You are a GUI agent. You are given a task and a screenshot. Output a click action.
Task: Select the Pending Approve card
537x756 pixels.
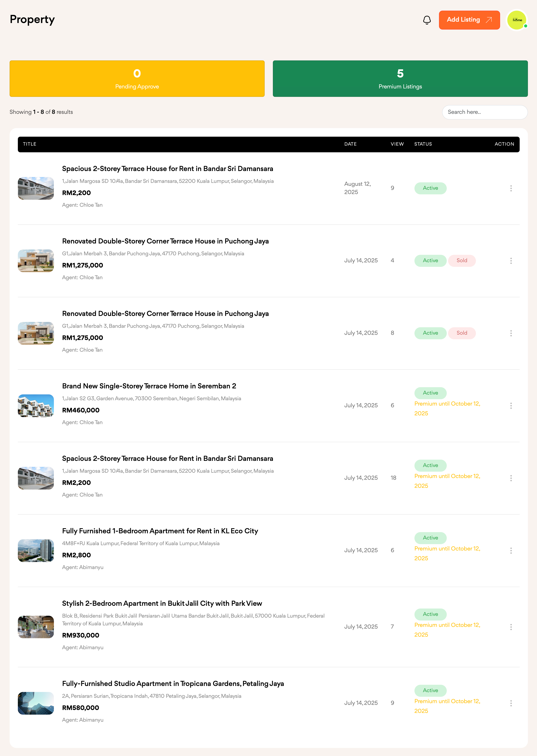tap(137, 79)
